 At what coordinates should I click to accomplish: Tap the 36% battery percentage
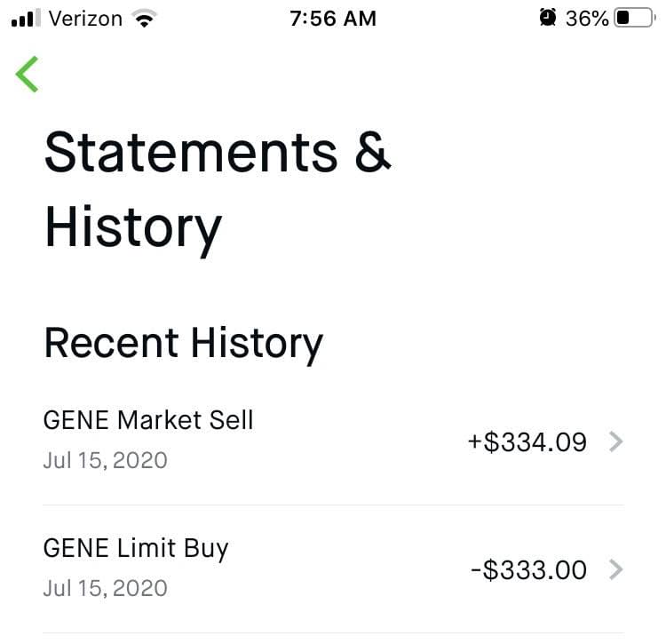point(587,18)
